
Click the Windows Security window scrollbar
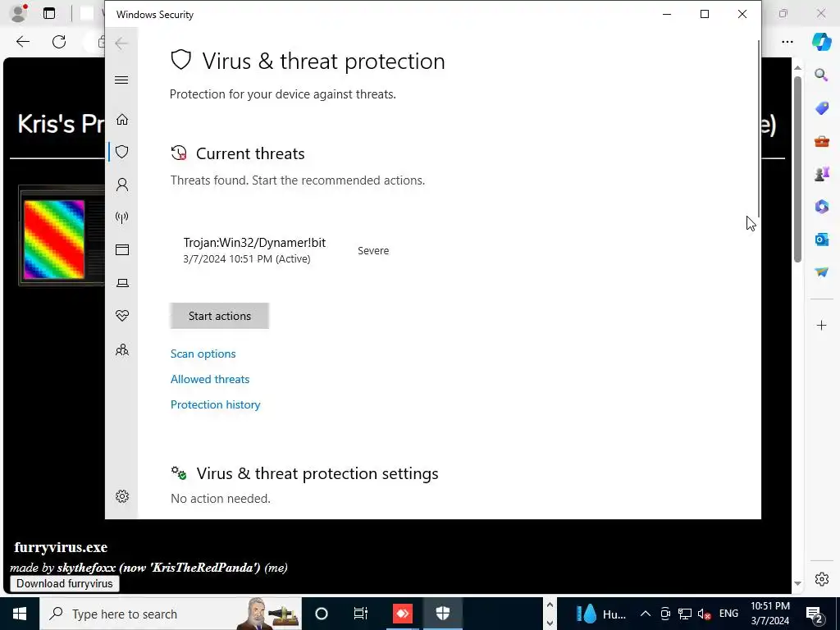[x=758, y=129]
